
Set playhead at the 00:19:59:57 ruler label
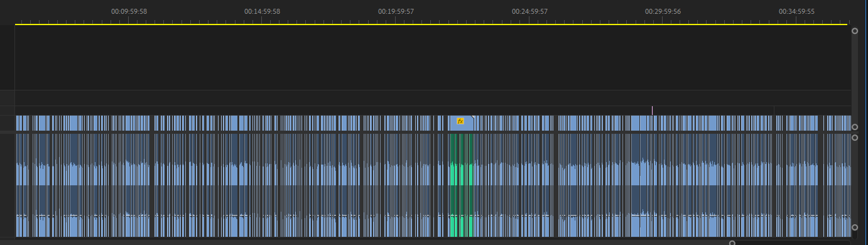point(396,11)
